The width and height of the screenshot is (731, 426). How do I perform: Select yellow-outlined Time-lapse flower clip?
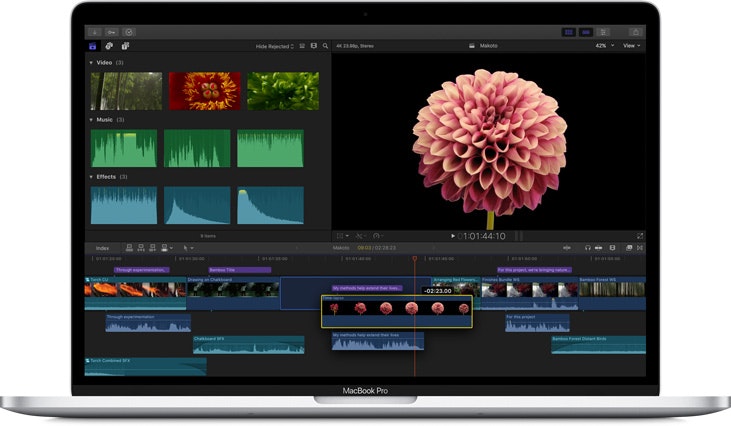coord(397,311)
